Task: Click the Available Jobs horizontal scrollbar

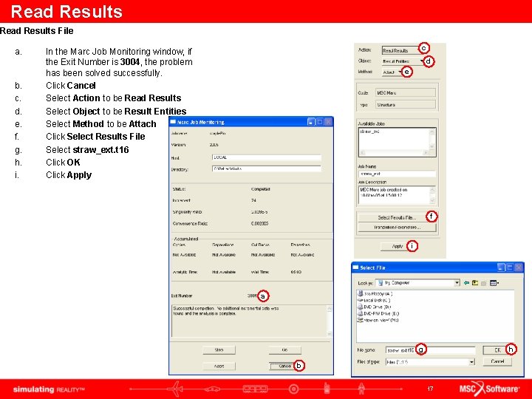Action: (395, 153)
